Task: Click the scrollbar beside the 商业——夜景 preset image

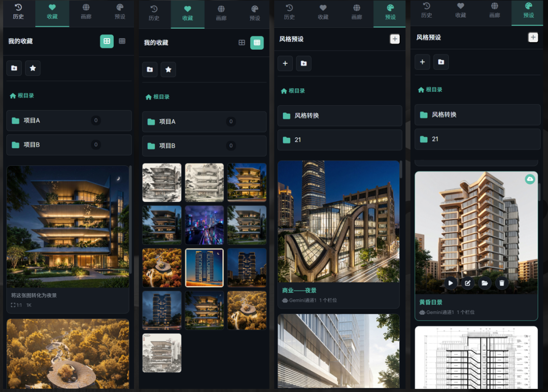Action: click(401, 170)
